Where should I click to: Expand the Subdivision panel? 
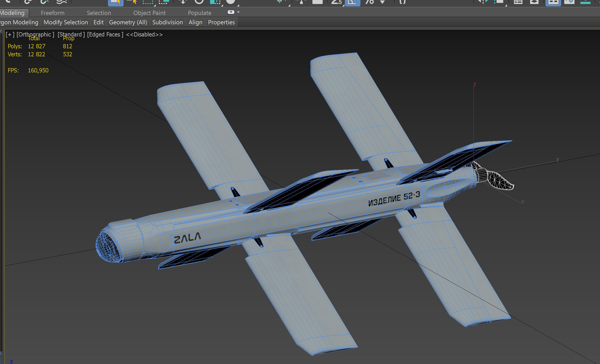pyautogui.click(x=168, y=22)
